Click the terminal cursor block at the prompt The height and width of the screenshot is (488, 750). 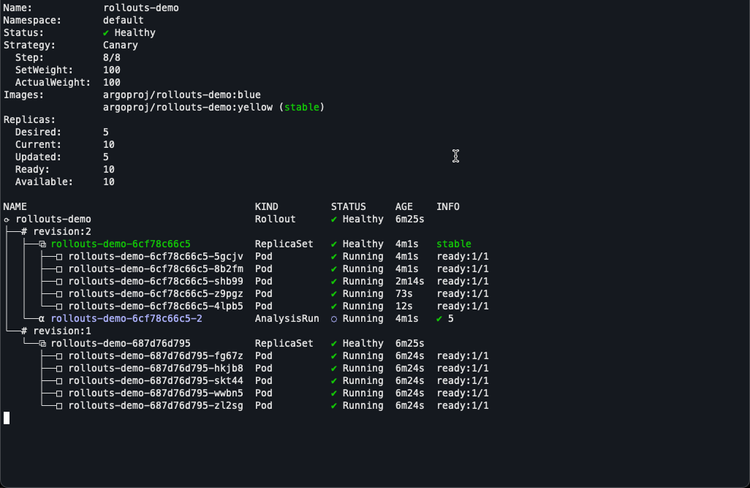(7, 418)
